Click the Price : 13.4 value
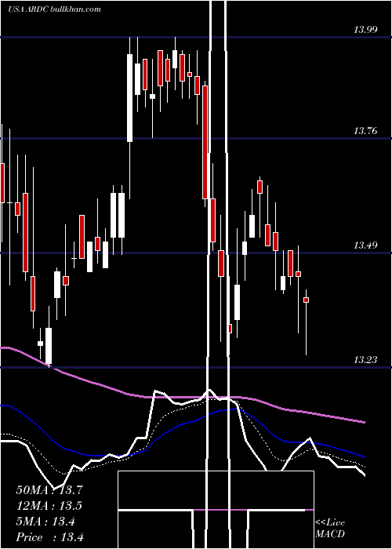This screenshot has height=549, width=392. pyautogui.click(x=49, y=537)
